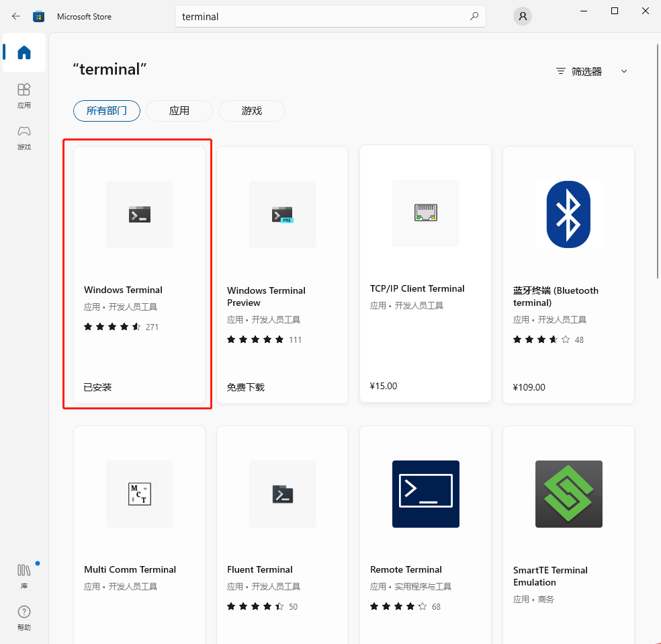This screenshot has height=644, width=661.
Task: Open the TCP/IP Client Terminal title
Action: (417, 288)
